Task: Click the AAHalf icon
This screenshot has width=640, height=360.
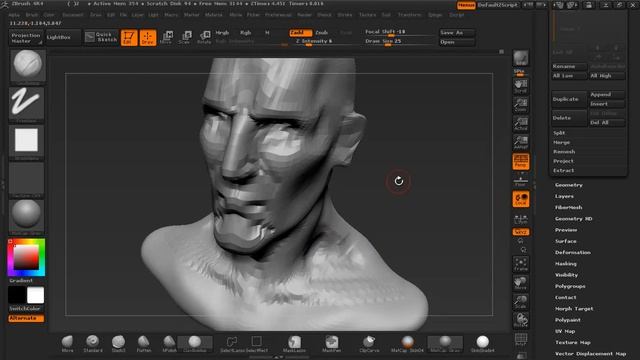Action: pos(521,142)
